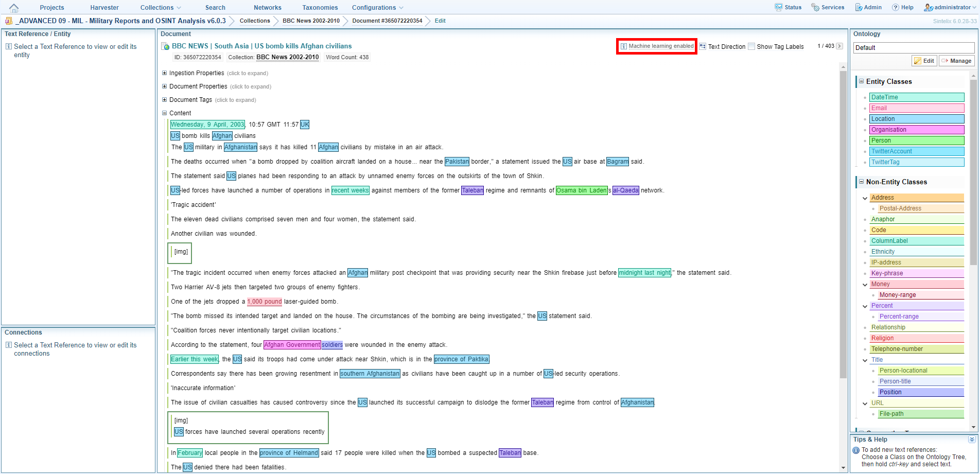
Task: Click the Home icon in the top bar
Action: pos(14,8)
